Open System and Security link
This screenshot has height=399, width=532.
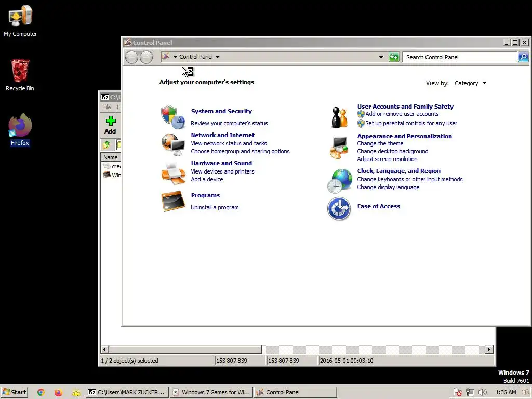pos(221,111)
